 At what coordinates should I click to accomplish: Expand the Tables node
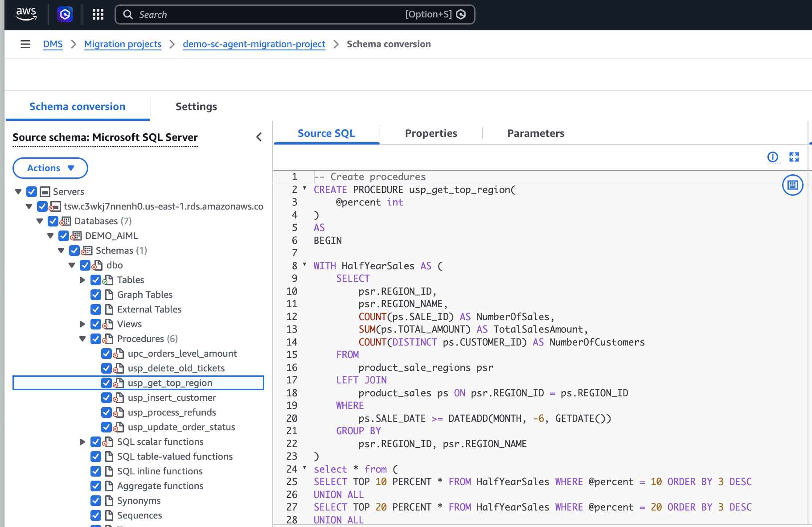coord(82,280)
